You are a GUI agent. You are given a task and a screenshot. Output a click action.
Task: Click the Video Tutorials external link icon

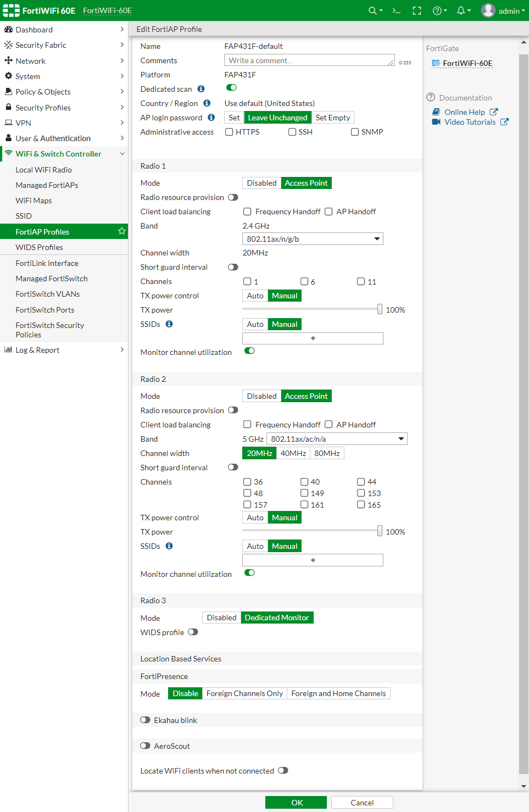pyautogui.click(x=504, y=121)
